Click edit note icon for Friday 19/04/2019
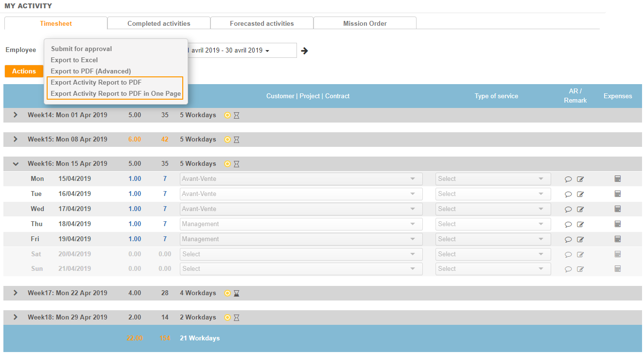This screenshot has width=644, height=354. tap(580, 239)
